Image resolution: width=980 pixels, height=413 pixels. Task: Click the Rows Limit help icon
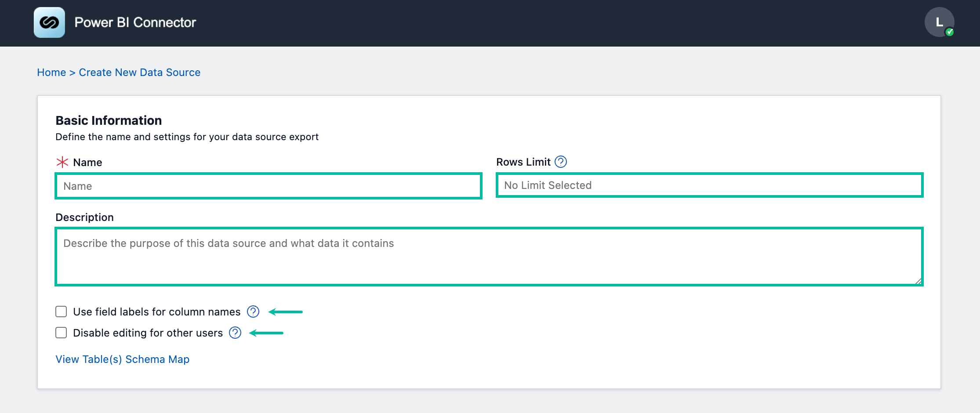pyautogui.click(x=561, y=162)
